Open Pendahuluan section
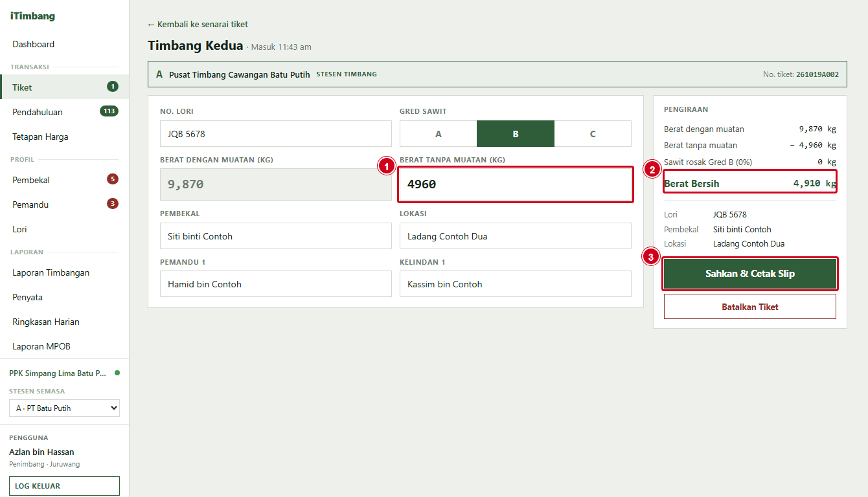 point(64,112)
